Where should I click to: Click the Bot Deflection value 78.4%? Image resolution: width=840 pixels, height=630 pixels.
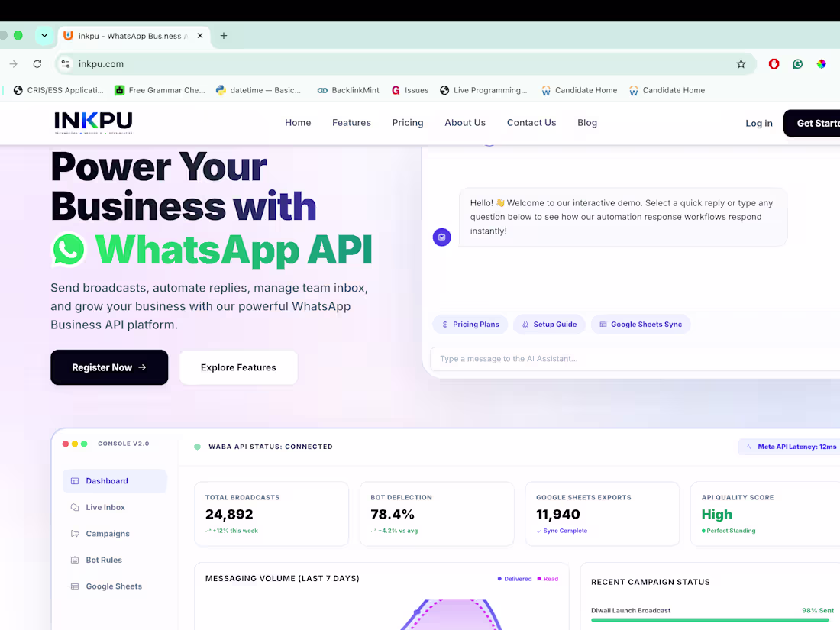[x=393, y=514]
